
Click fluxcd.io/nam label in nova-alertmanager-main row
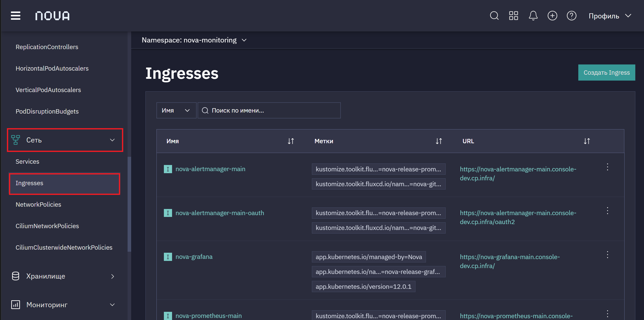click(x=378, y=184)
